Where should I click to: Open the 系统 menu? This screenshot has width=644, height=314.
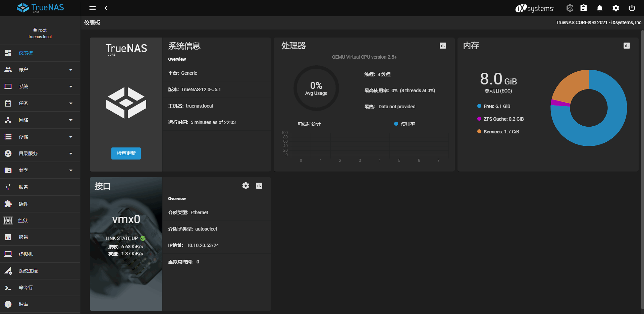40,86
